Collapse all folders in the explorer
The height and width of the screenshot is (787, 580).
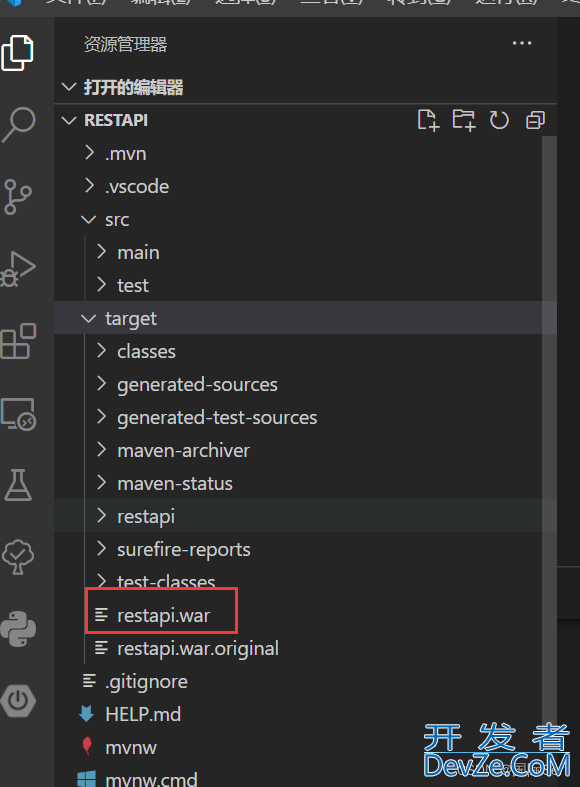tap(535, 120)
